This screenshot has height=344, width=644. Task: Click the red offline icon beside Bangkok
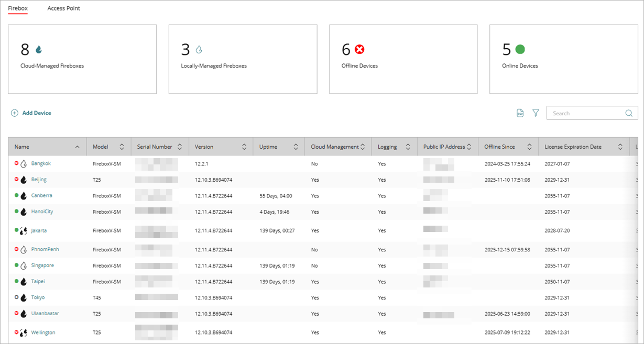pos(16,163)
